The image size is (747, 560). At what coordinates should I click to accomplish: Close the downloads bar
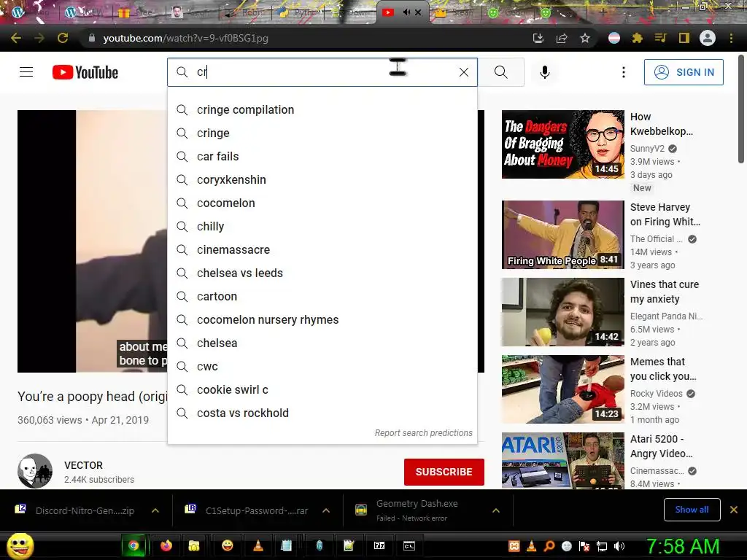pos(734,510)
